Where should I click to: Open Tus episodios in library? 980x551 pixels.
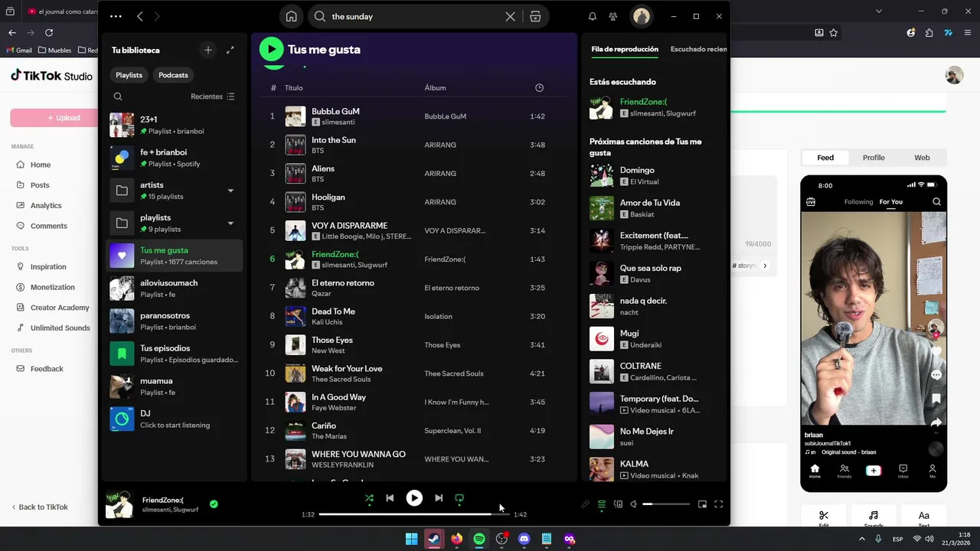coord(174,354)
